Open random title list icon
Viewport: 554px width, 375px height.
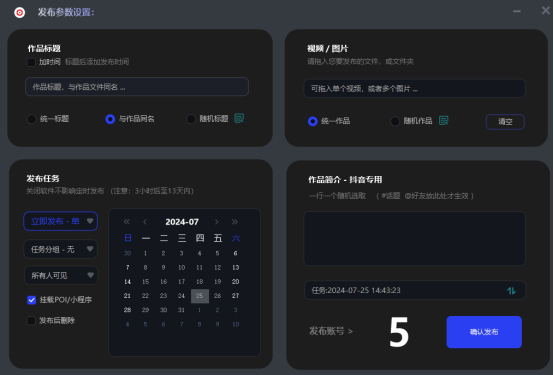tap(239, 118)
